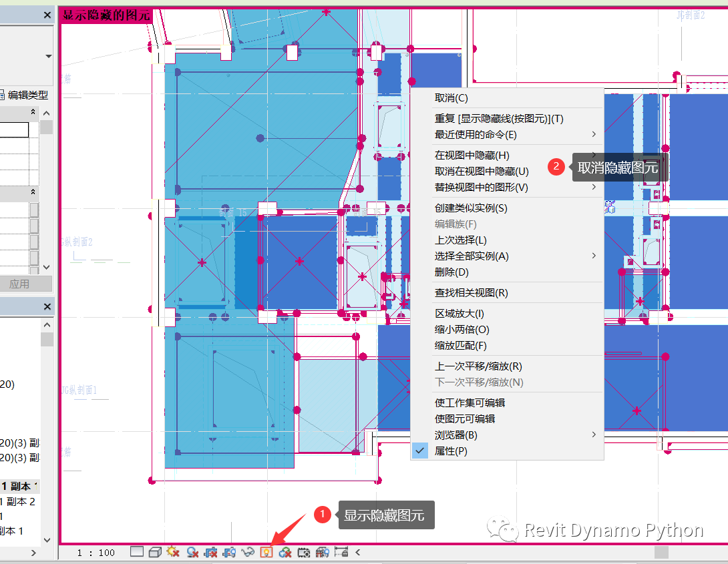The height and width of the screenshot is (564, 728).
Task: Toggle Sun Path icon
Action: coord(173,552)
